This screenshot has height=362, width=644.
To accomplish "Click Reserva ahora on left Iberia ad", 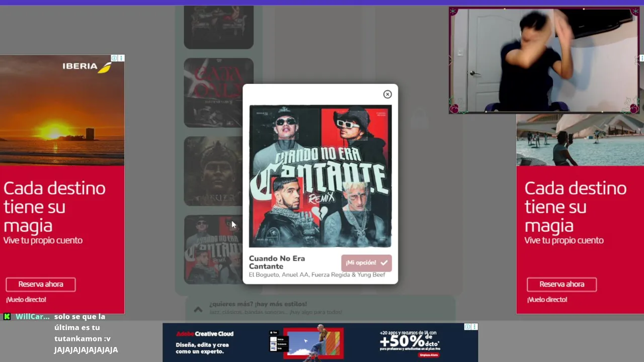I will tap(41, 284).
